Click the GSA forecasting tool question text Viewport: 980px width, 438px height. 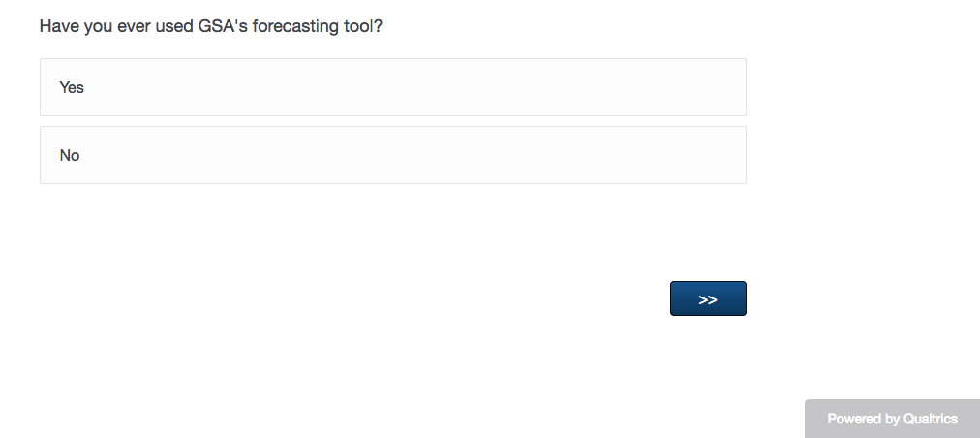[x=210, y=26]
